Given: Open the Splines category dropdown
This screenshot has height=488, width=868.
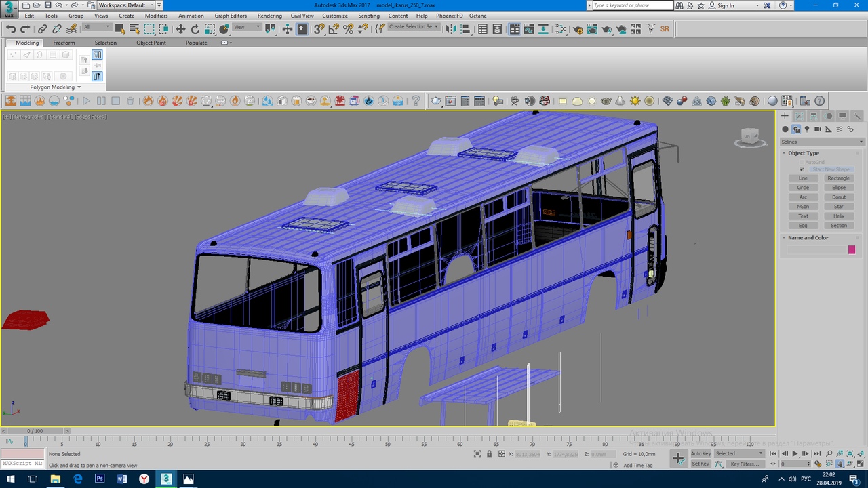Looking at the screenshot, I should click(821, 142).
